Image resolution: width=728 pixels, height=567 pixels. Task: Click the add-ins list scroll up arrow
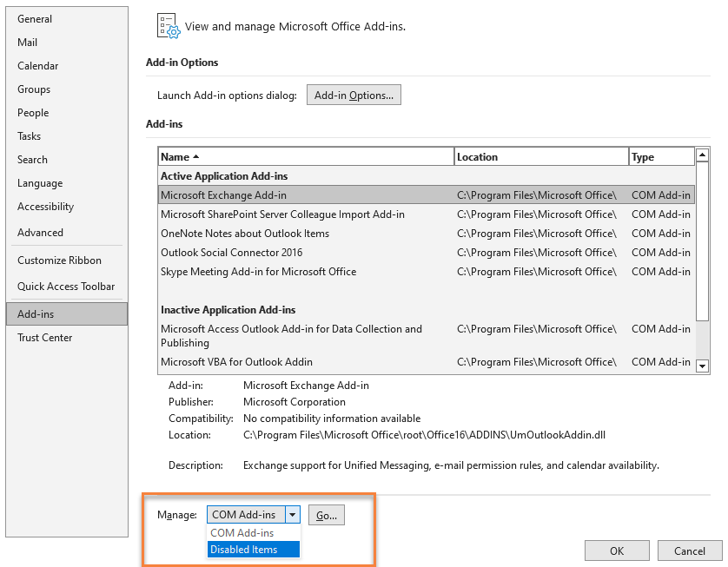coord(703,155)
